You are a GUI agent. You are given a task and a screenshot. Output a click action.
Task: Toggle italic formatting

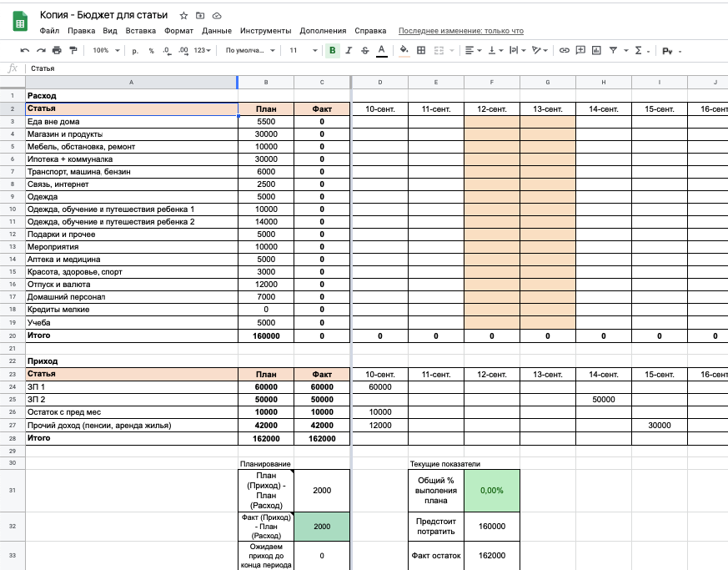point(349,51)
